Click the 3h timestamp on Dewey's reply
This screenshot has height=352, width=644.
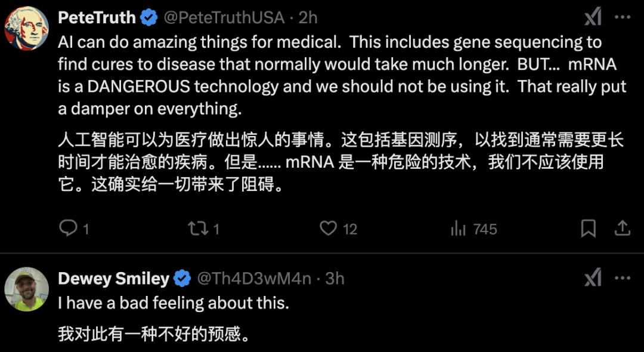tap(335, 279)
